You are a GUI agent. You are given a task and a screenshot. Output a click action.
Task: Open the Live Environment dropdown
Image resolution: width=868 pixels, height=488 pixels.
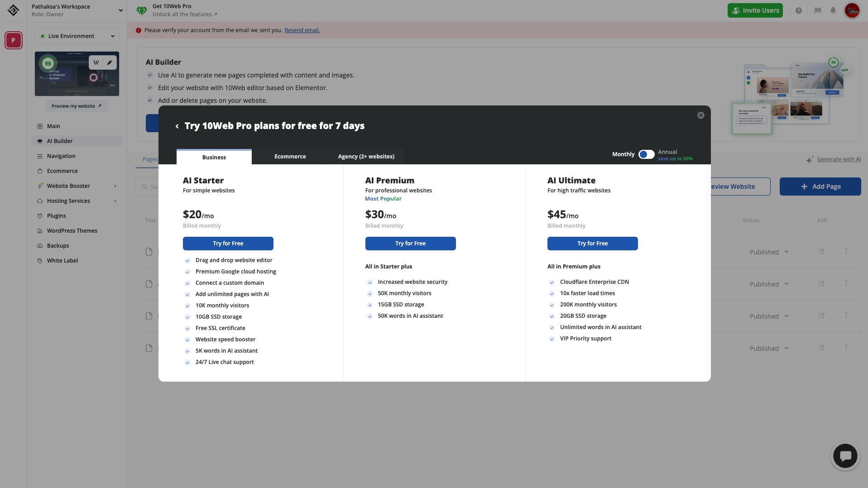pyautogui.click(x=77, y=36)
